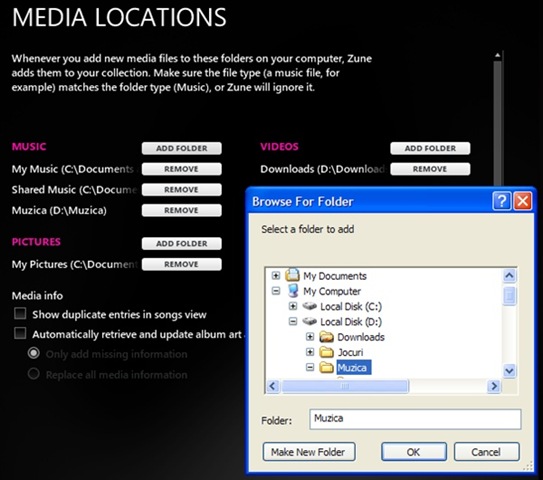The height and width of the screenshot is (480, 543).
Task: Click the Folder name input field
Action: tap(415, 419)
